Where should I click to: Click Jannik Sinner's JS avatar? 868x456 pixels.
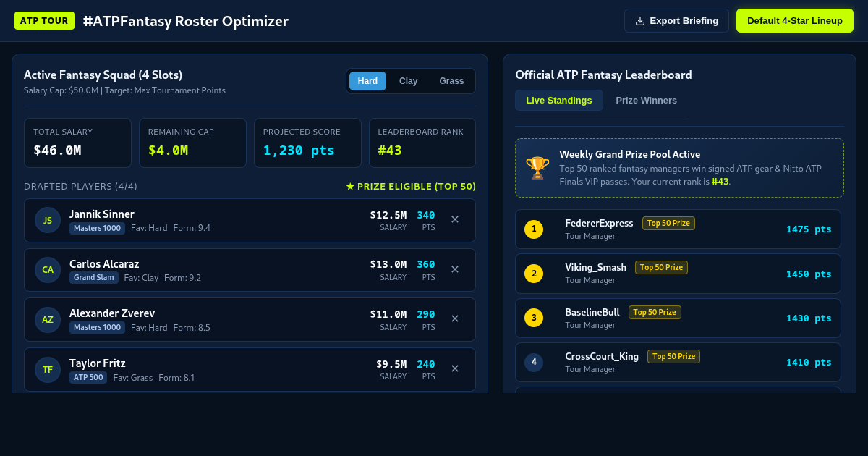click(48, 220)
